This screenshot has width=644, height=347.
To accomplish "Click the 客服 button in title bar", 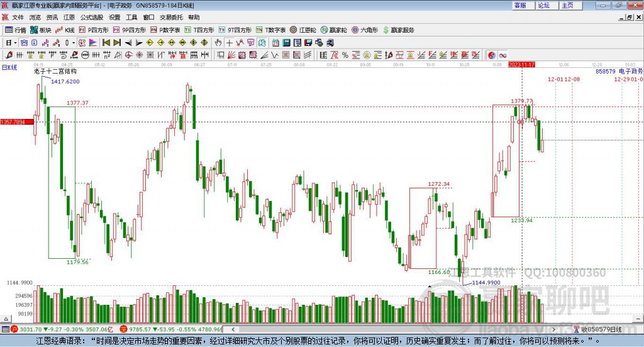I will pyautogui.click(x=524, y=5).
